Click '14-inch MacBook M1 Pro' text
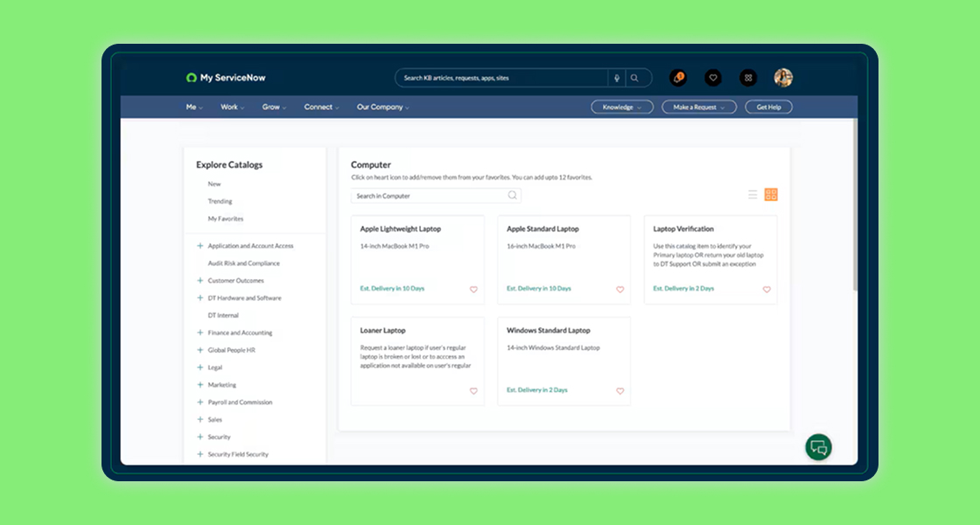The width and height of the screenshot is (980, 525). (x=395, y=246)
